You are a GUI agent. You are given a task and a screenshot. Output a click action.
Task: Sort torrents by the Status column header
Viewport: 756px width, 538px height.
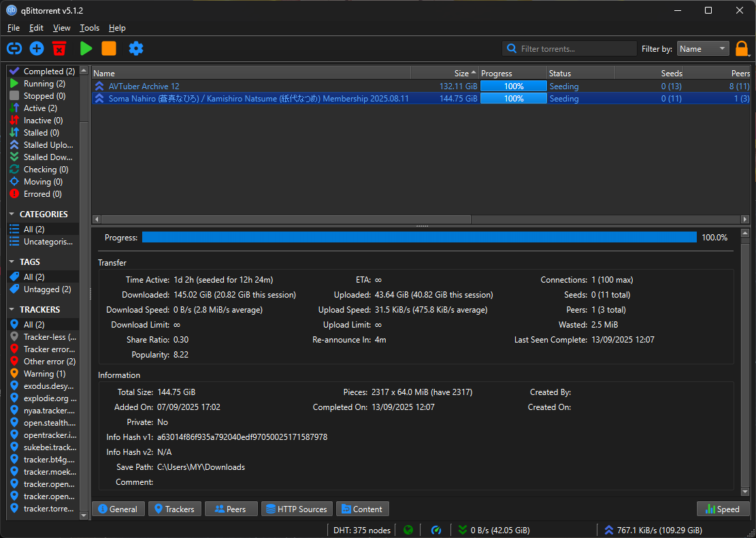tap(581, 74)
